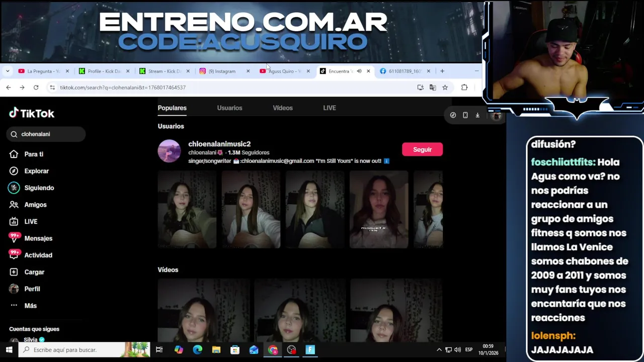Open Microsoft Store from taskbar
The image size is (644, 362).
(235, 350)
